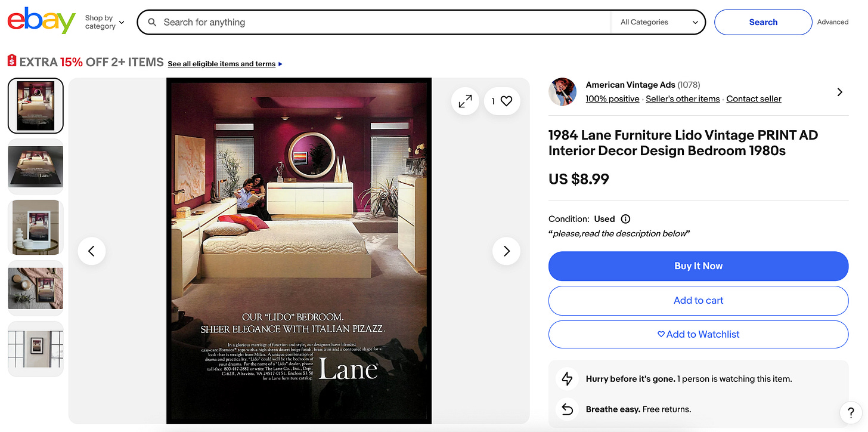Viewport: 868px width, 432px height.
Task: Click the please, read the description below note
Action: (x=619, y=234)
